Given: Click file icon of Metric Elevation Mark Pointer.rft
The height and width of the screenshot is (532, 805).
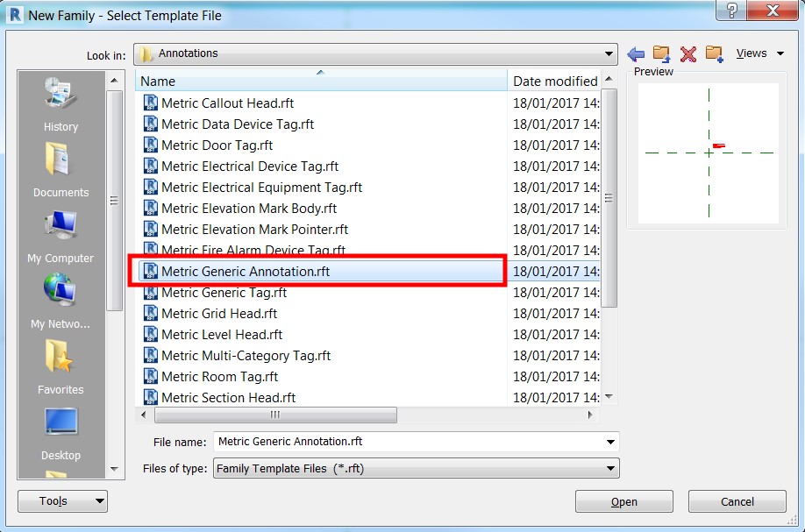Looking at the screenshot, I should tap(151, 229).
